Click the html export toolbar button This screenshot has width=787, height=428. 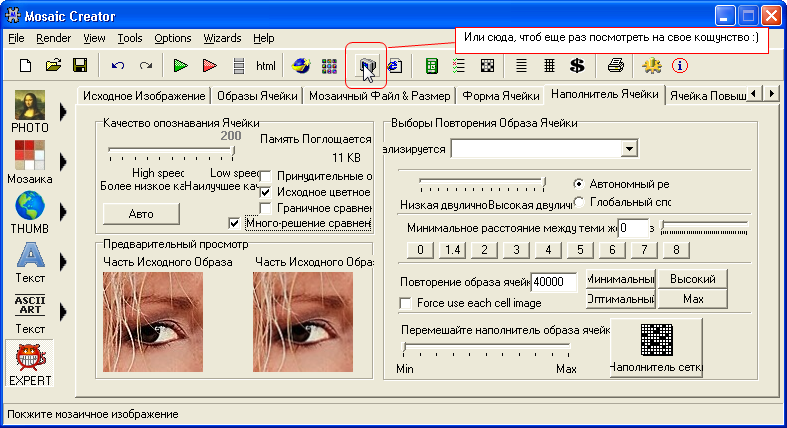click(266, 66)
